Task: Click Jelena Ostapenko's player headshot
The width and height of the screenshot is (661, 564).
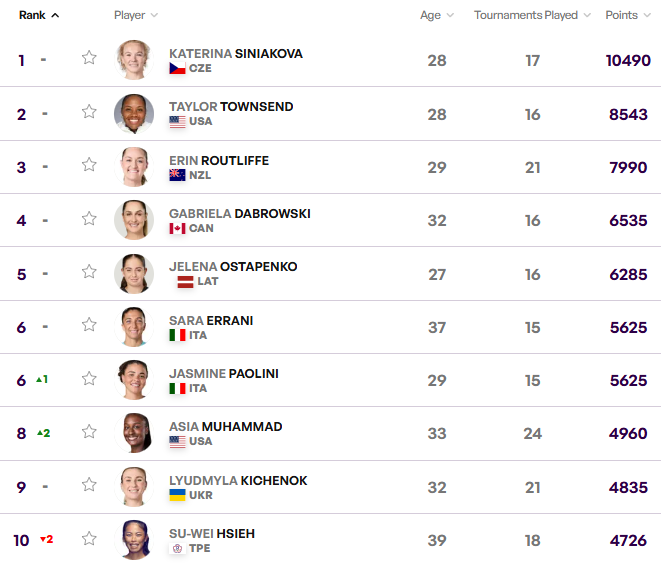Action: pos(133,273)
